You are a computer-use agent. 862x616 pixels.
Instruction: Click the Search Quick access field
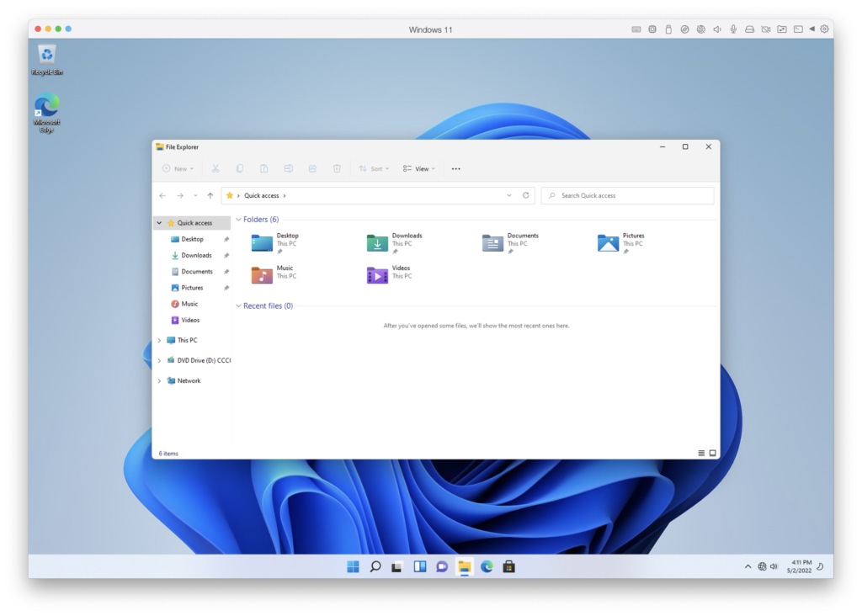pyautogui.click(x=627, y=195)
